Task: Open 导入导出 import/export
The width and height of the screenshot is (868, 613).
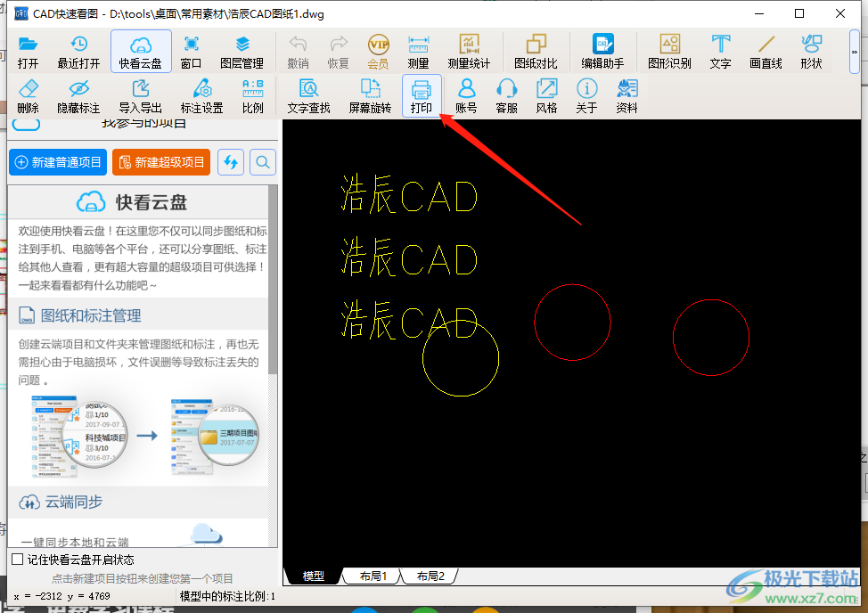Action: pos(141,96)
